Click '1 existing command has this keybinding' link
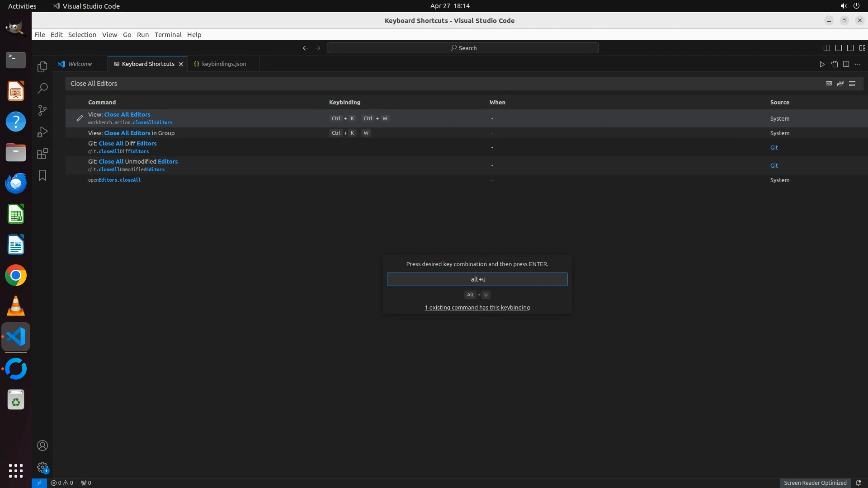The height and width of the screenshot is (488, 868). 477,308
